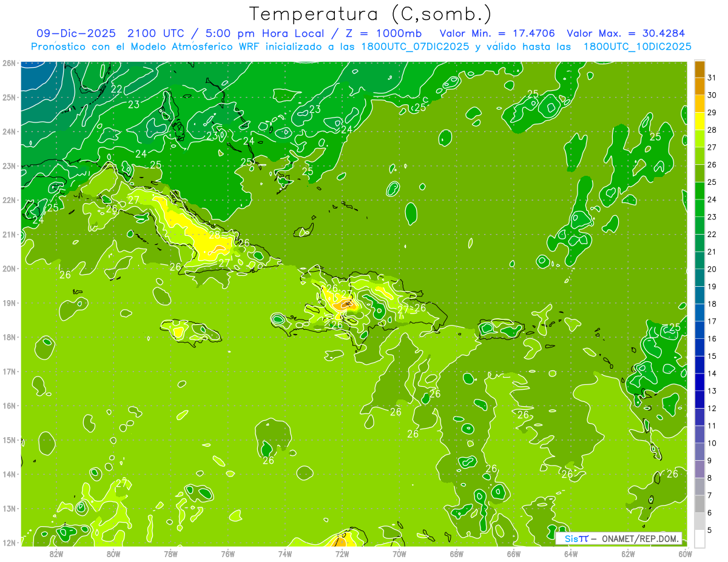
Task: Click legend value 20 on the color scale
Action: [712, 269]
